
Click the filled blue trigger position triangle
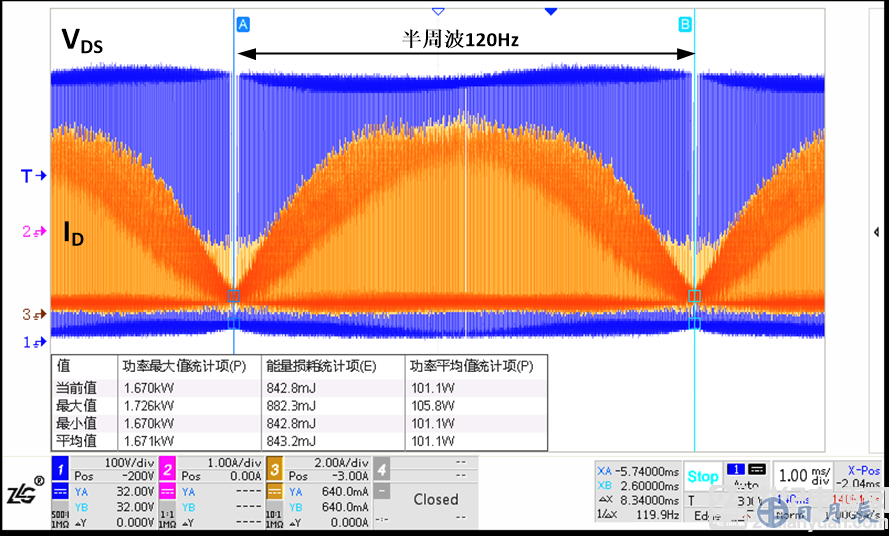(550, 11)
